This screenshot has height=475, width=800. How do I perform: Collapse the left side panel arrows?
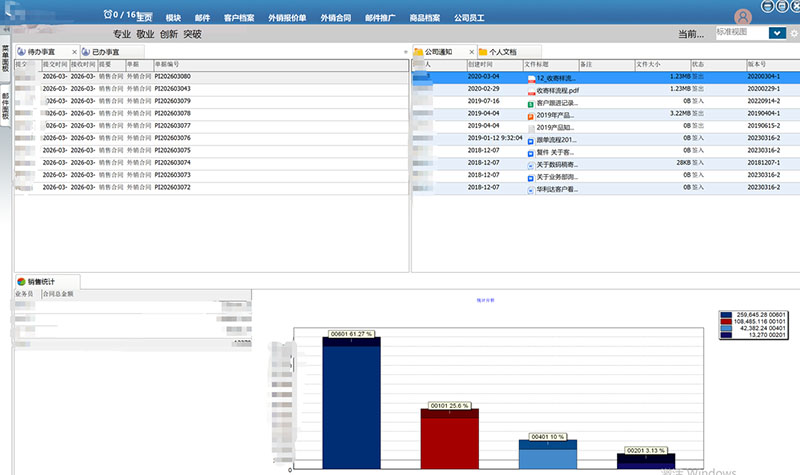coord(5,33)
